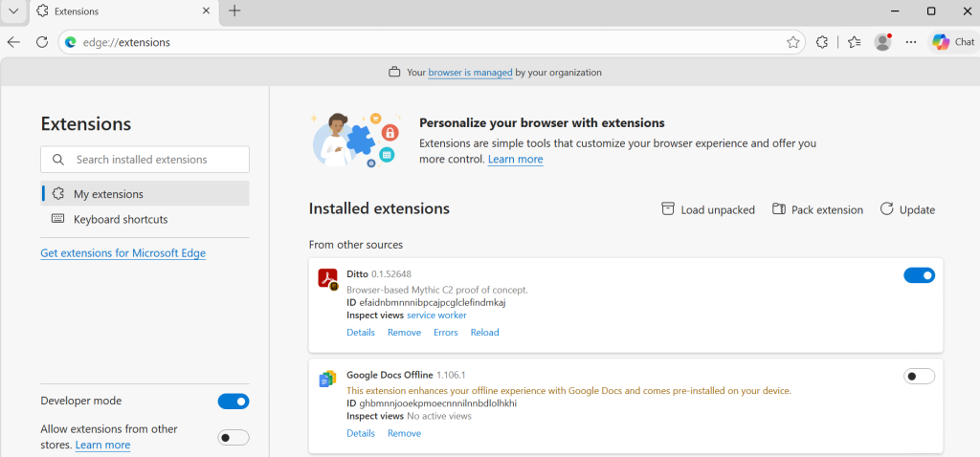Screen dimensions: 980x457
Task: View Errors for Ditto extension
Action: pyautogui.click(x=446, y=332)
